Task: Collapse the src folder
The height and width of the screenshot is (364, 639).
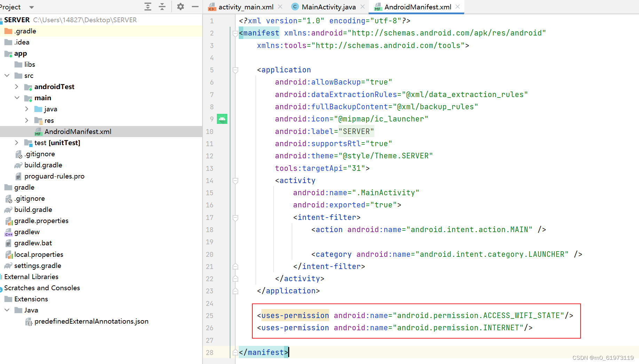Action: [x=7, y=76]
